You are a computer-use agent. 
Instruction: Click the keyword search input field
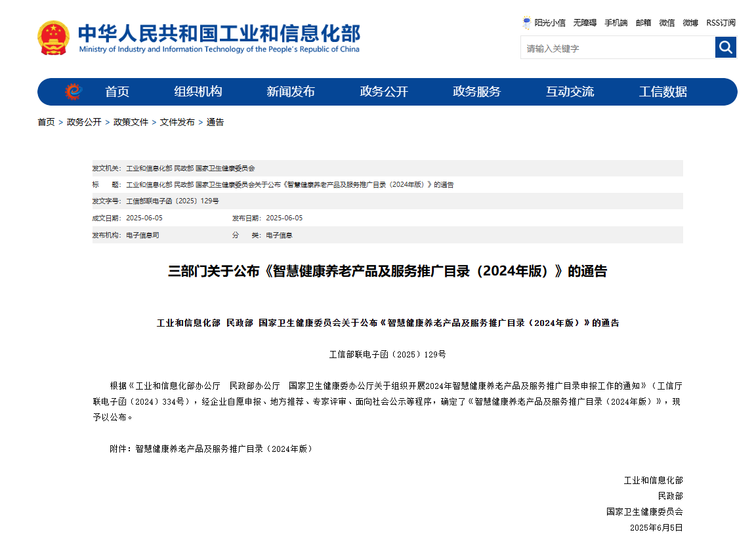618,48
